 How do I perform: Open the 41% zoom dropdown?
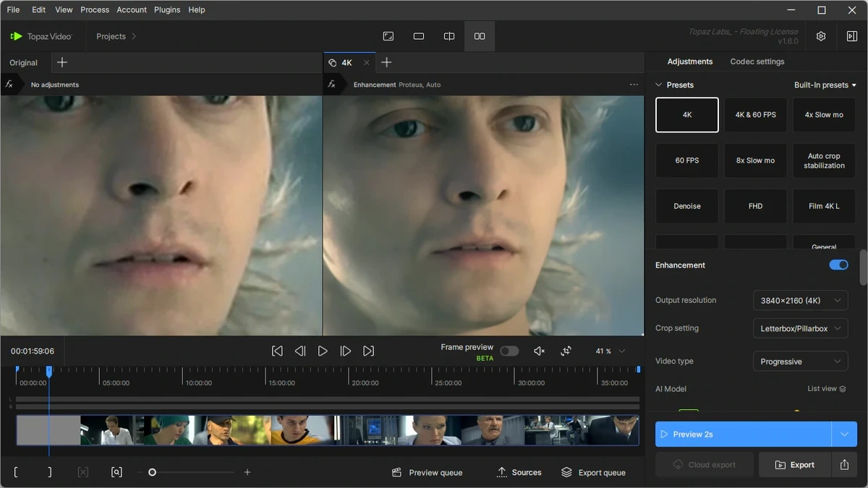610,351
